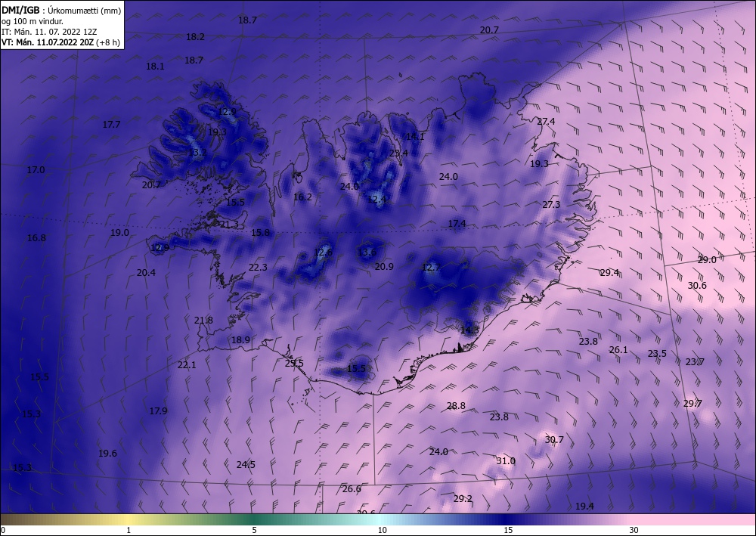Viewport: 756px width, 536px height.
Task: Click the 20.9 value label
Action: pos(384,267)
